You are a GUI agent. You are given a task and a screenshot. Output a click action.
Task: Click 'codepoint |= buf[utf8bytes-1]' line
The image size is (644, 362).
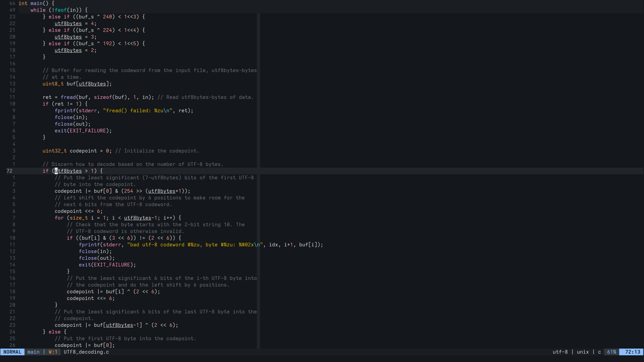[x=116, y=325]
